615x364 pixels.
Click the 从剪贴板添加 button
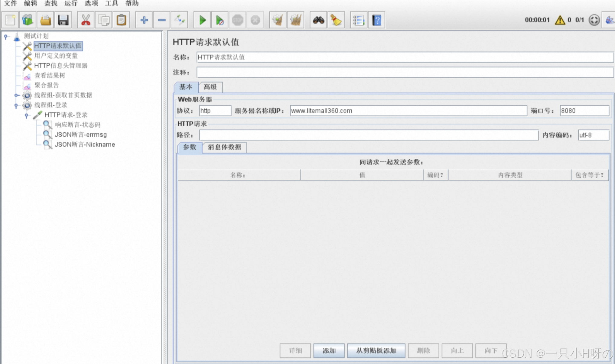click(376, 350)
